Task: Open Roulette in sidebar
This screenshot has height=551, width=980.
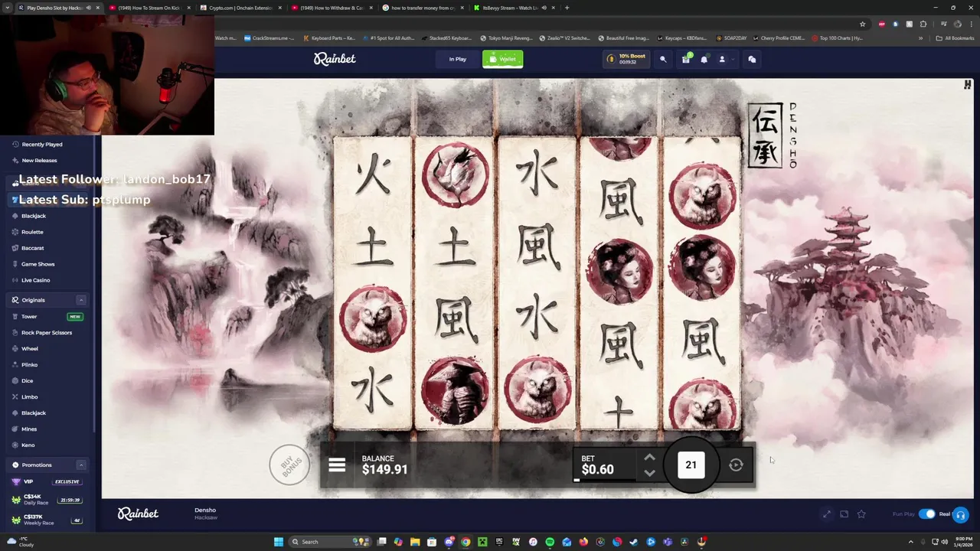Action: pyautogui.click(x=32, y=232)
